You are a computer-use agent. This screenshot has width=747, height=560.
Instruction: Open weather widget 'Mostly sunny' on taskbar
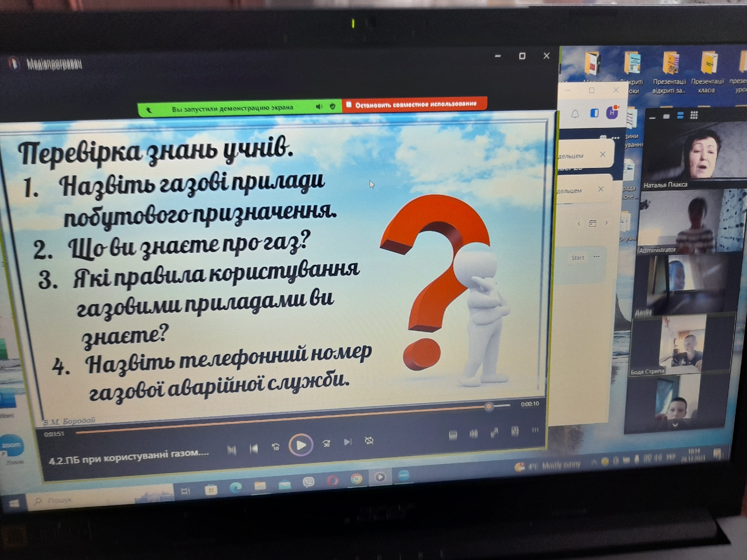click(547, 466)
